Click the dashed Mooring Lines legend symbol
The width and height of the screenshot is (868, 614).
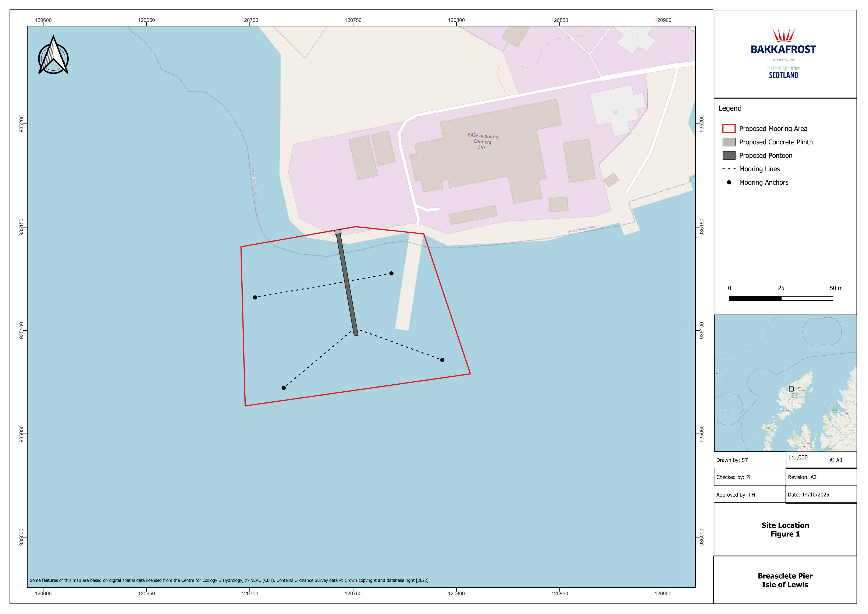pos(729,169)
